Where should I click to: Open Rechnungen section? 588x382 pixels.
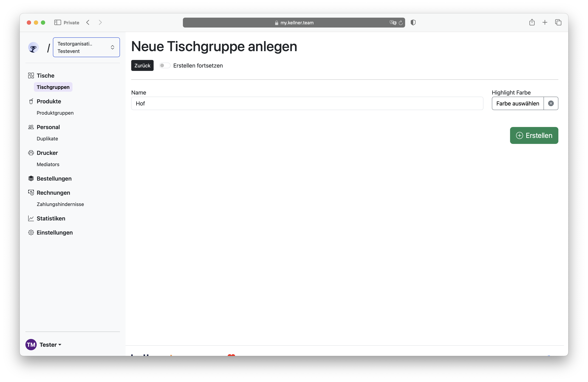click(53, 192)
